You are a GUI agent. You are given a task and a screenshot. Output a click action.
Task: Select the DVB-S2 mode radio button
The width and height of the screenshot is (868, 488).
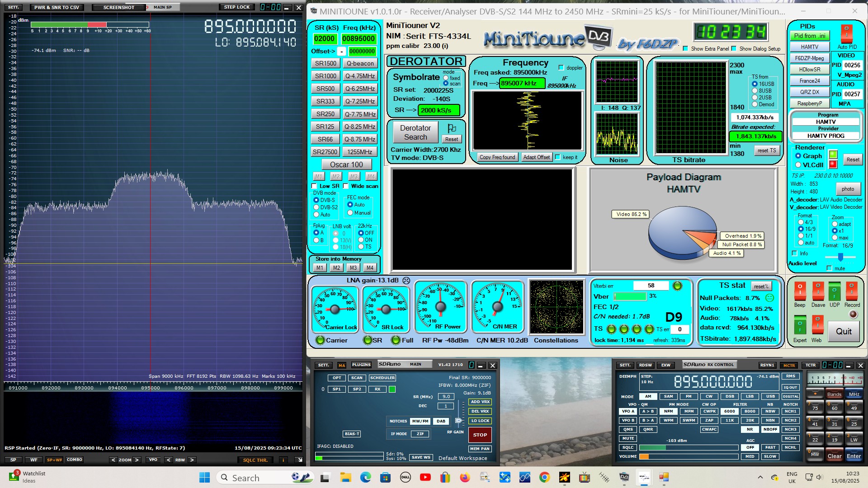(x=316, y=207)
